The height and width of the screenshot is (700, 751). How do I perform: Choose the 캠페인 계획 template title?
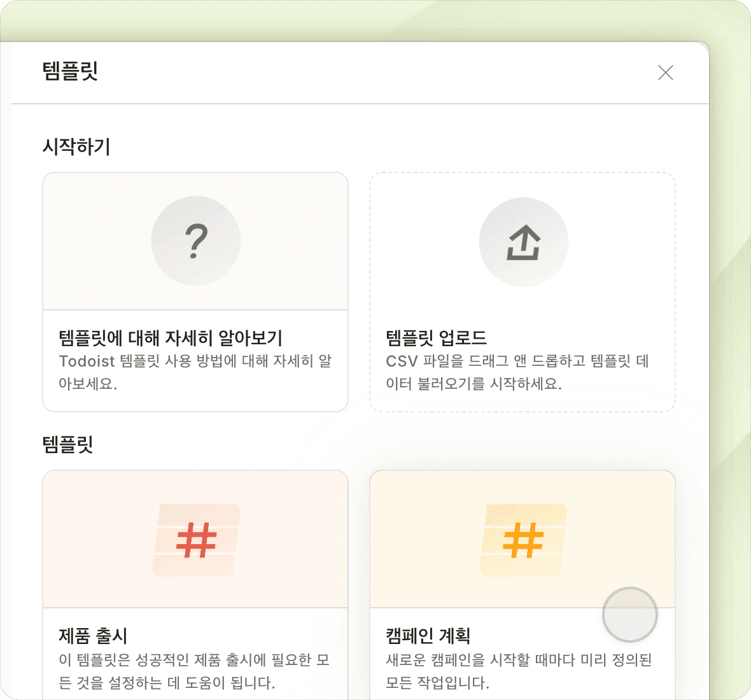pyautogui.click(x=428, y=635)
